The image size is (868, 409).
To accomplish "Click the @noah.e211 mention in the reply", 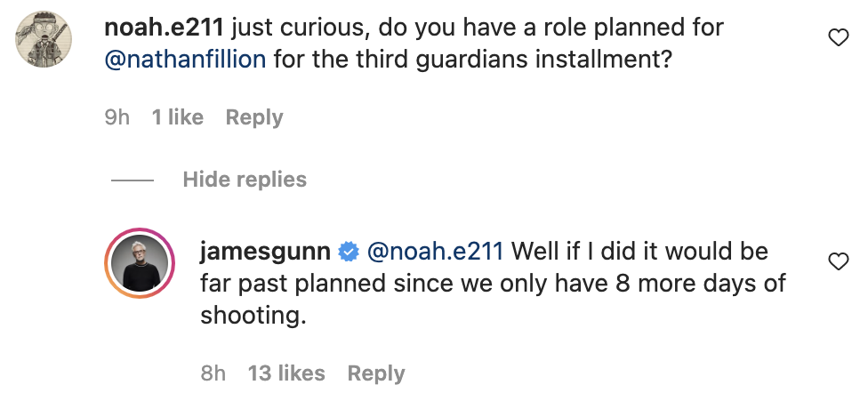I will (x=435, y=252).
